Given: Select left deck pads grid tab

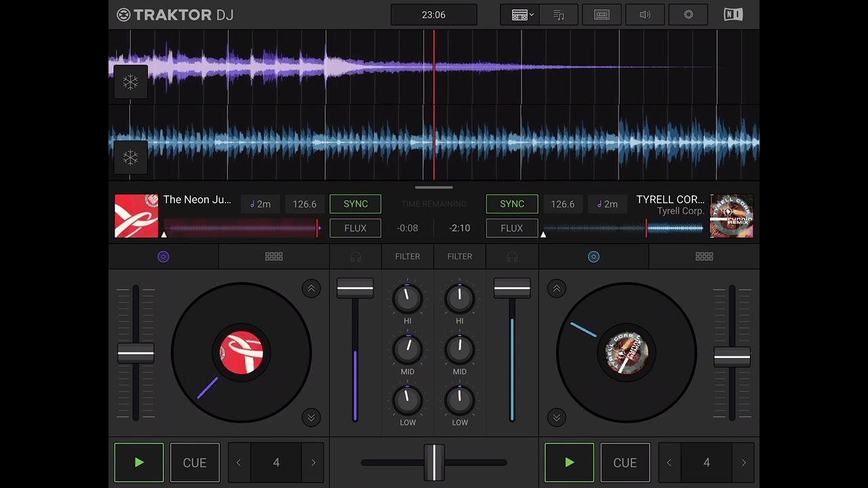Looking at the screenshot, I should tap(274, 257).
